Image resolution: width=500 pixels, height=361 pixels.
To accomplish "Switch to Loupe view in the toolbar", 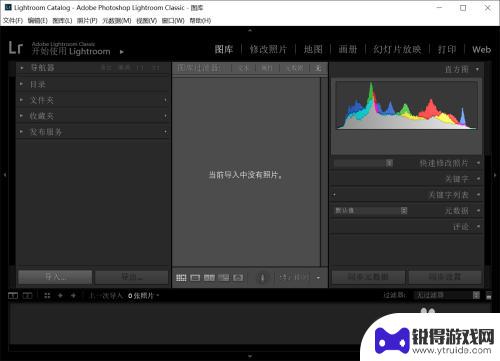I will coord(195,277).
